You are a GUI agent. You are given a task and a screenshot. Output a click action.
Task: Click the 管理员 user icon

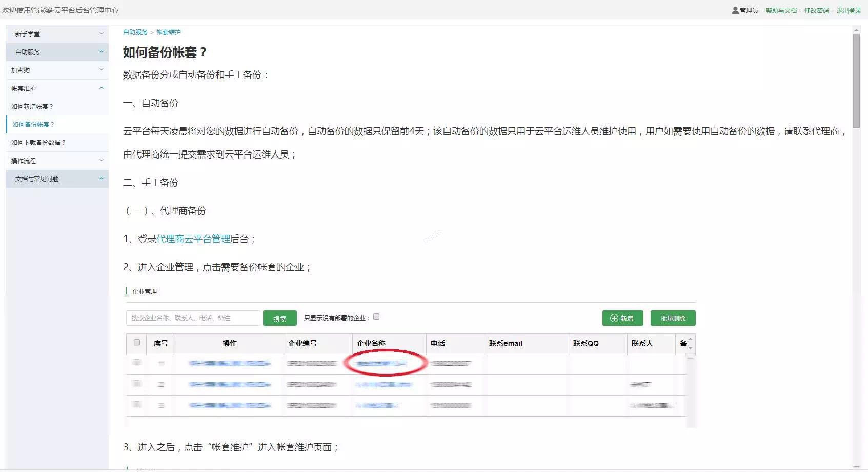[x=735, y=10]
